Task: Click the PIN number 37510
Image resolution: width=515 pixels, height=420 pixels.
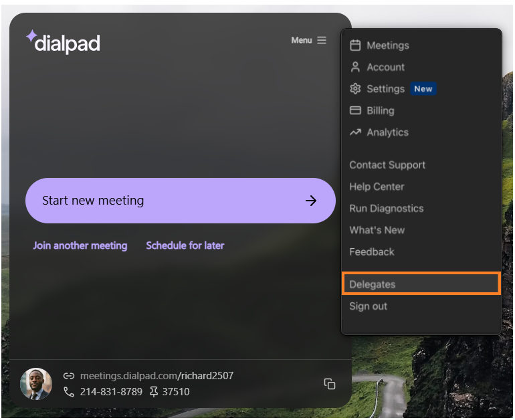Action: click(176, 392)
